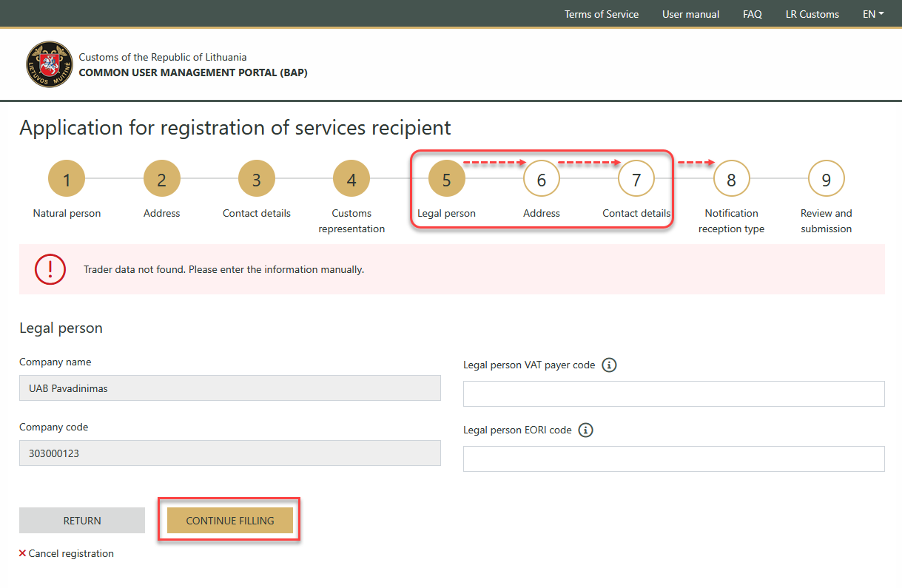
Task: Click the Legal person EORI code field
Action: 673,459
